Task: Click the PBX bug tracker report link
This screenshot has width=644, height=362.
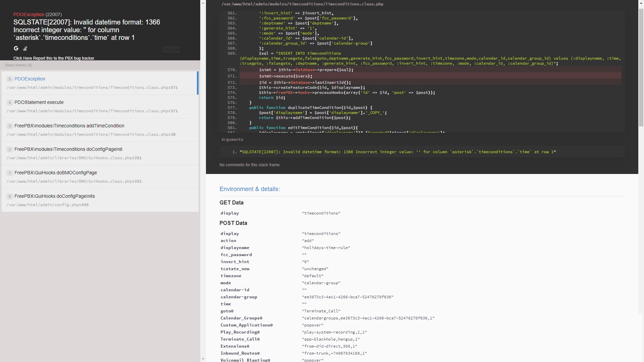Action: tap(54, 58)
